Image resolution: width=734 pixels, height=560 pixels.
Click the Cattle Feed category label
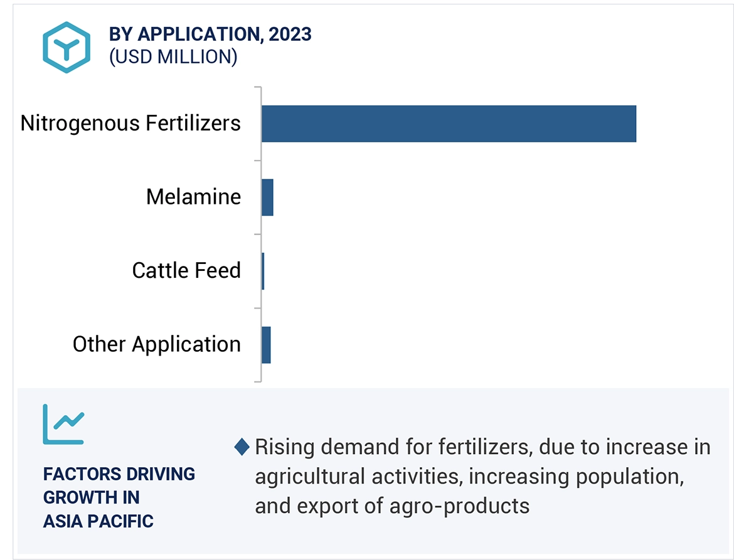coord(186,271)
